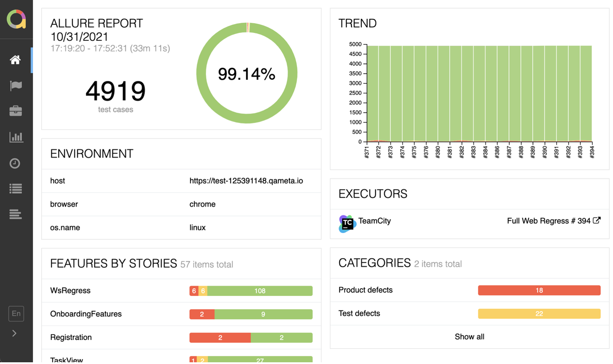
Task: Click the TeamCity executor logo
Action: pos(347,223)
